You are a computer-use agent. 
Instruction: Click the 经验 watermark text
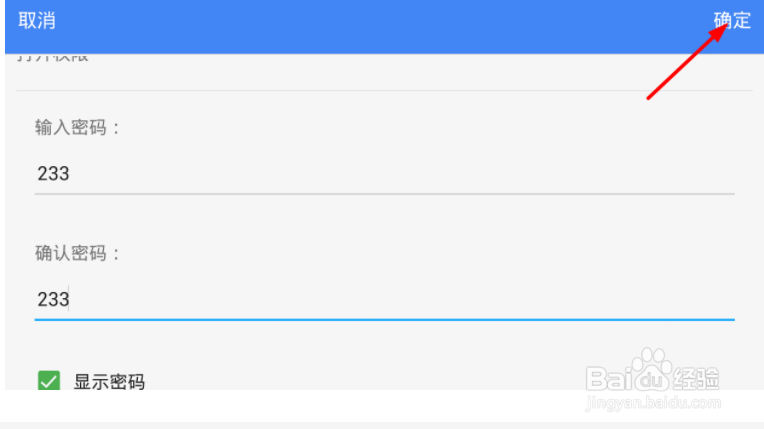(696, 379)
